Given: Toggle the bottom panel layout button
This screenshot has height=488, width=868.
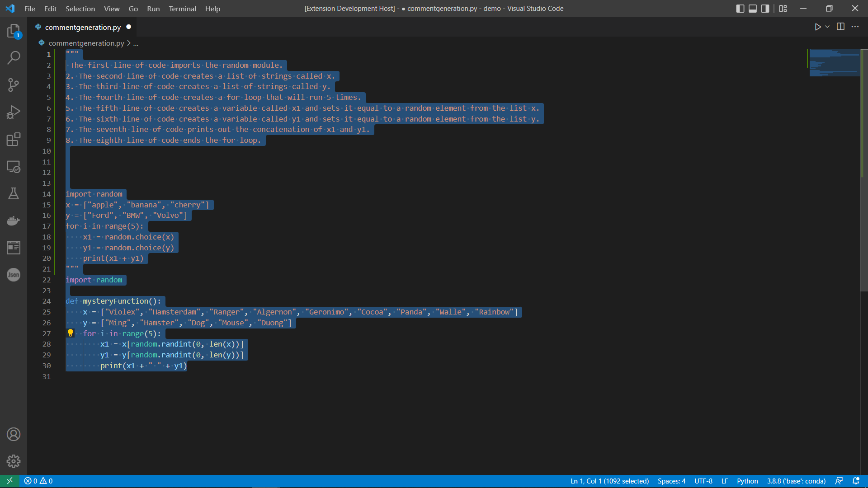Looking at the screenshot, I should tap(753, 9).
